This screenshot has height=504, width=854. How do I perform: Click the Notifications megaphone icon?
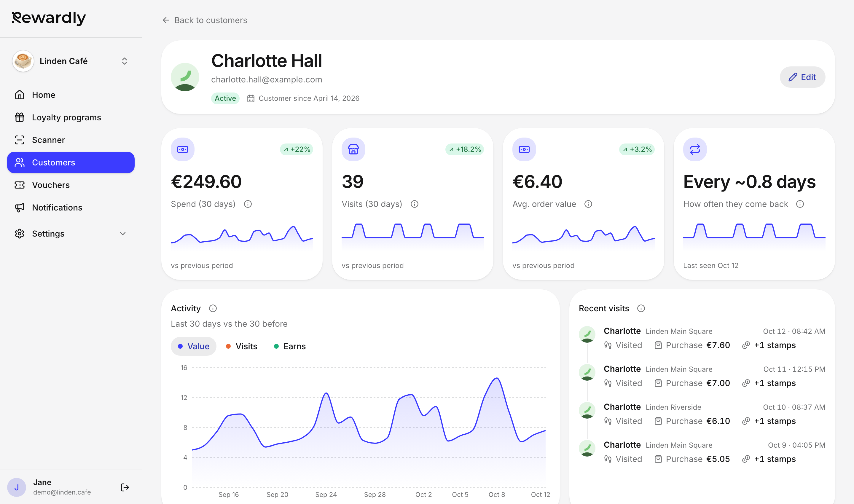click(20, 208)
